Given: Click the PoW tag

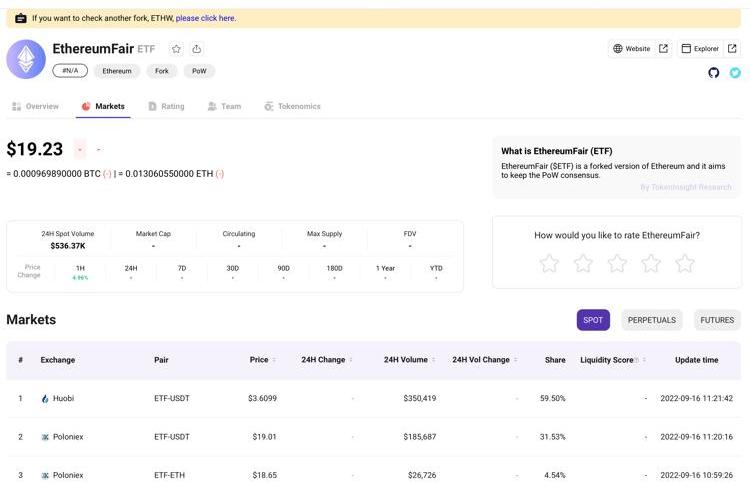Looking at the screenshot, I should (x=199, y=71).
